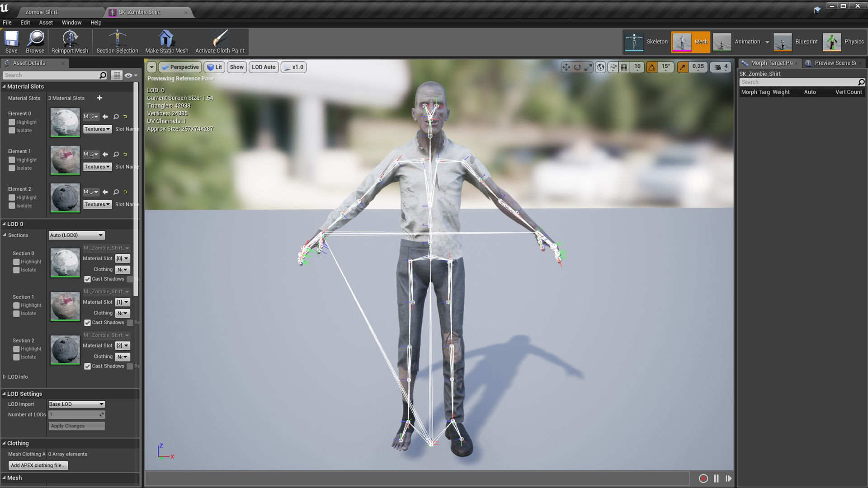The image size is (868, 488).
Task: Activate Section Selection tool
Action: (x=117, y=42)
